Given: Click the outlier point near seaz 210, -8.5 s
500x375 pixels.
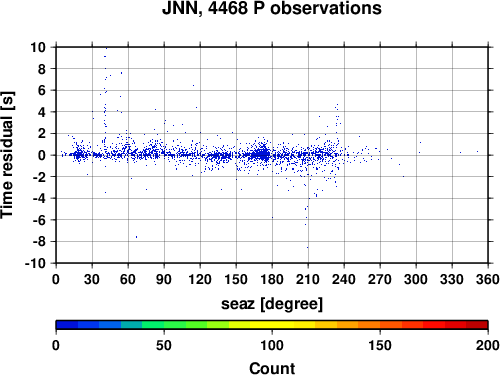Looking at the screenshot, I should [x=307, y=247].
